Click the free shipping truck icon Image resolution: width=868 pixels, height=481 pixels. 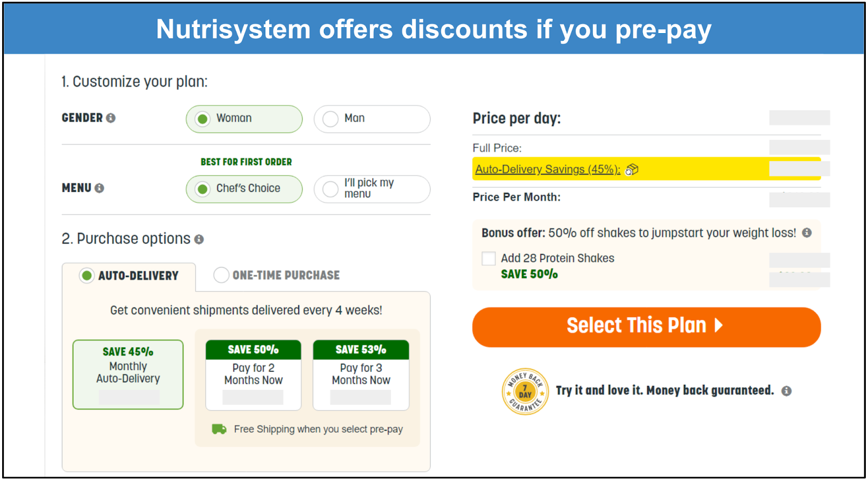(219, 429)
